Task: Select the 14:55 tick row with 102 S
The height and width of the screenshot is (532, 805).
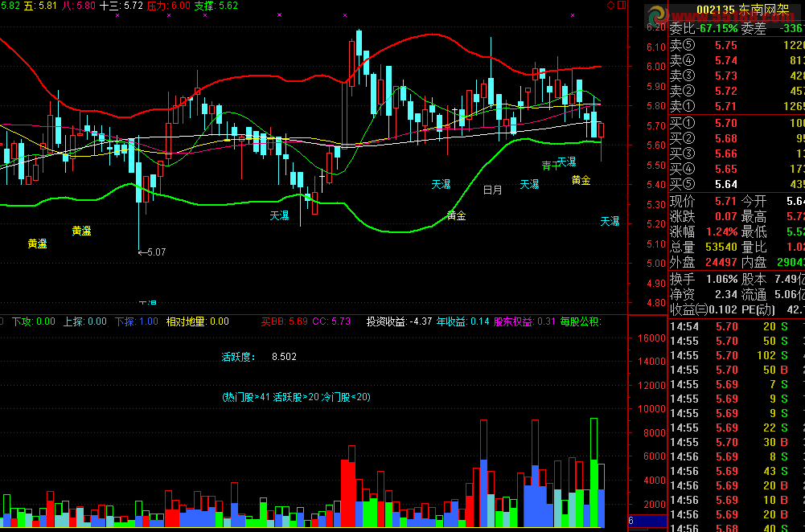Action: tap(737, 355)
